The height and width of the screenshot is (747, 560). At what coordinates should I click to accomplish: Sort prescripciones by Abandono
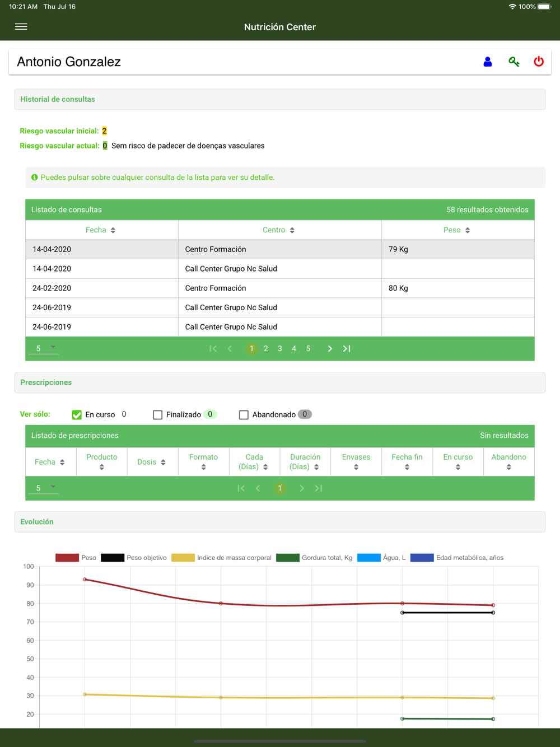(x=508, y=462)
